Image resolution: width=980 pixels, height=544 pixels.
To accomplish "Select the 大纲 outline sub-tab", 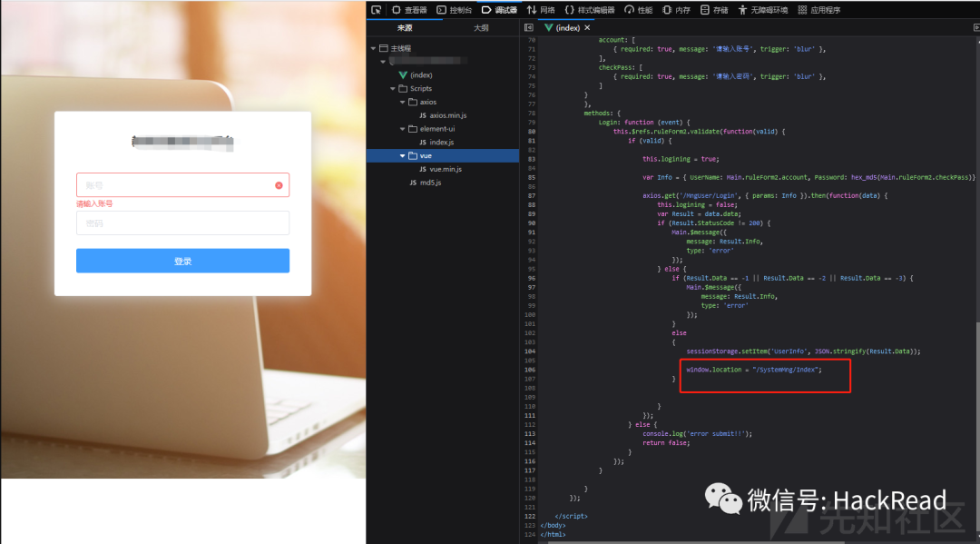I will pyautogui.click(x=481, y=27).
